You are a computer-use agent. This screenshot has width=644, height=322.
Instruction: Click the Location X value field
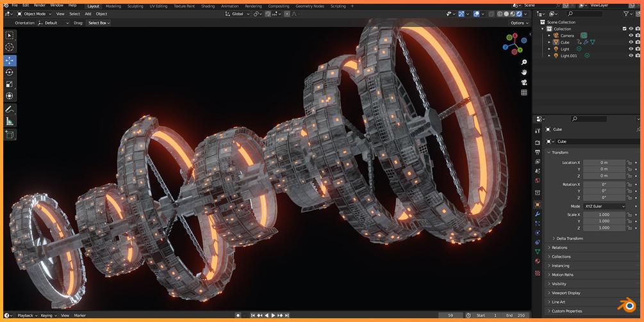(x=604, y=163)
